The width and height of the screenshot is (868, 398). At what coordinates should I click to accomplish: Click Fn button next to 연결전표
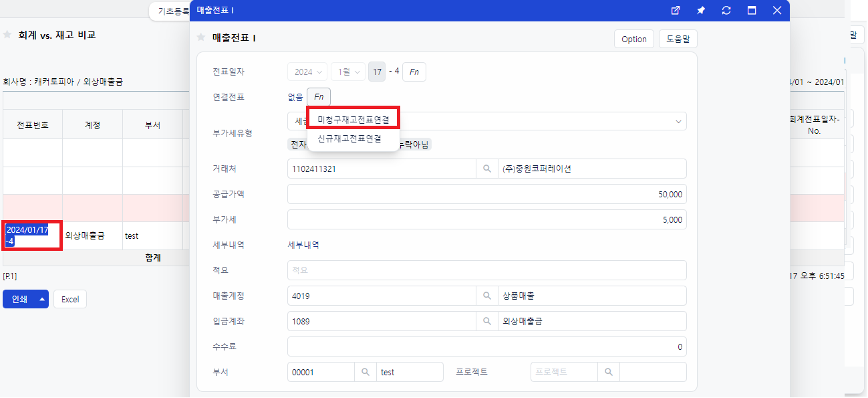point(319,97)
